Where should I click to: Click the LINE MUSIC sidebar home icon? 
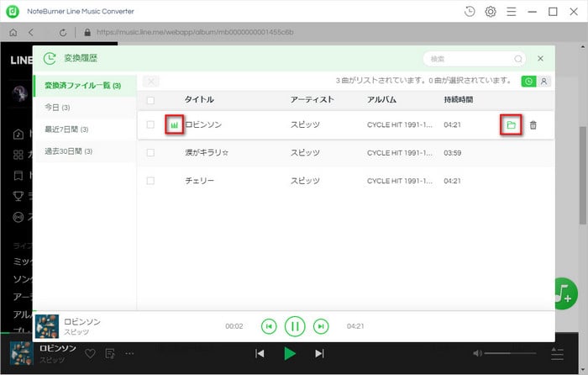click(x=18, y=134)
